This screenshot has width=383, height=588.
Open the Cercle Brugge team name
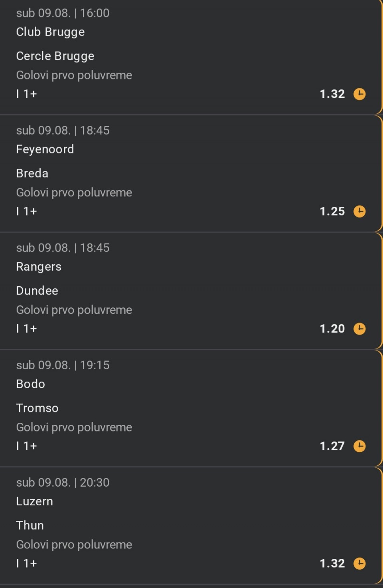click(55, 56)
